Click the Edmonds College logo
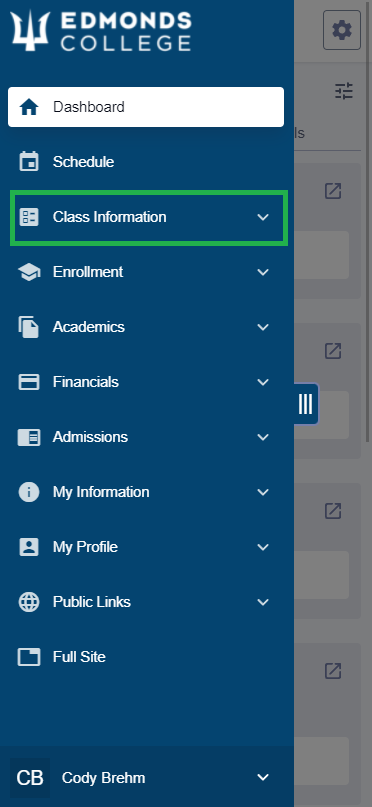This screenshot has width=372, height=807. [x=100, y=31]
